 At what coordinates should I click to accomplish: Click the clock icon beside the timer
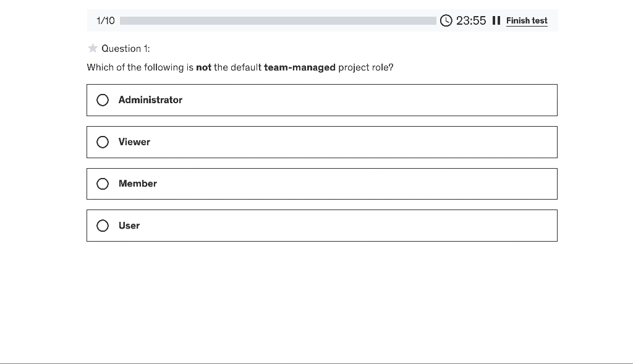tap(446, 20)
